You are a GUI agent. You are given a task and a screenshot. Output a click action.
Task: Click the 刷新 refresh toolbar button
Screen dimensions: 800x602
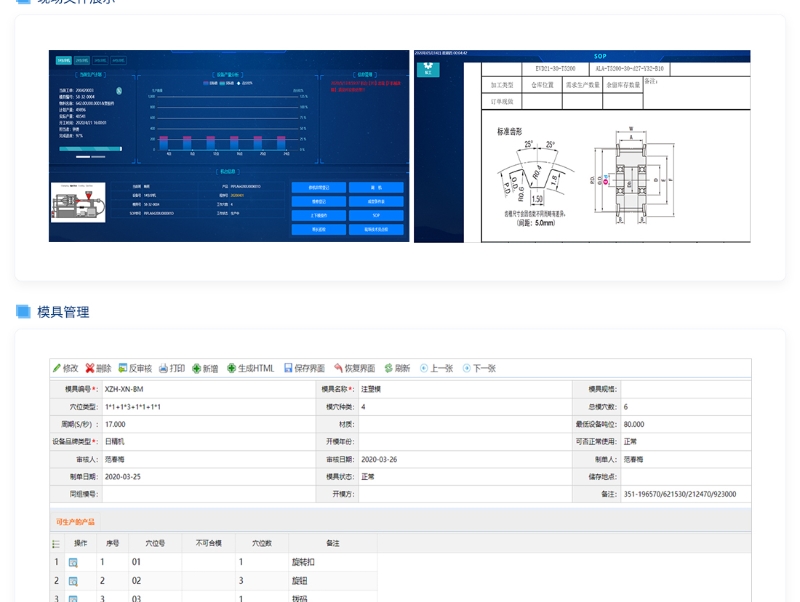[397, 368]
